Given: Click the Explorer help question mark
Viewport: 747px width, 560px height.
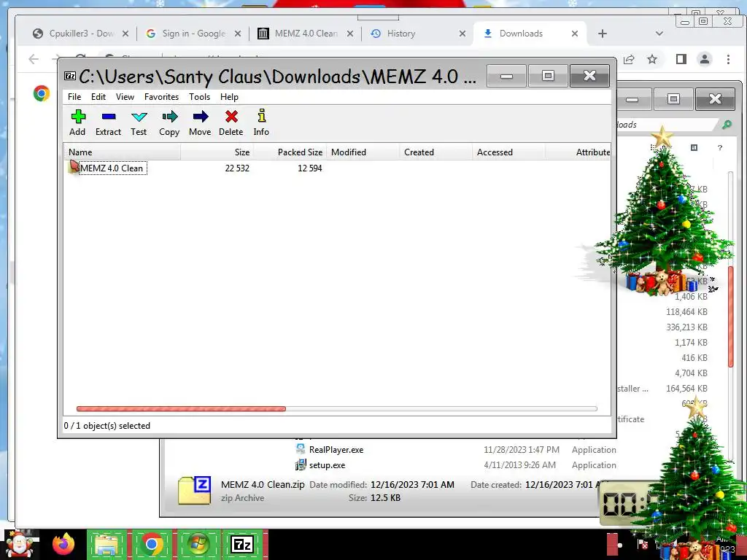Looking at the screenshot, I should pyautogui.click(x=720, y=148).
